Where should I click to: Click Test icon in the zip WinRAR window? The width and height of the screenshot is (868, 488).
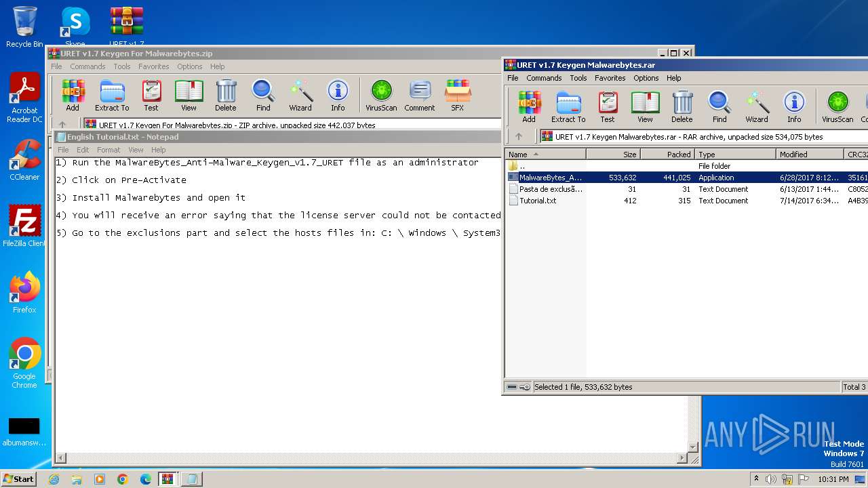coord(151,96)
